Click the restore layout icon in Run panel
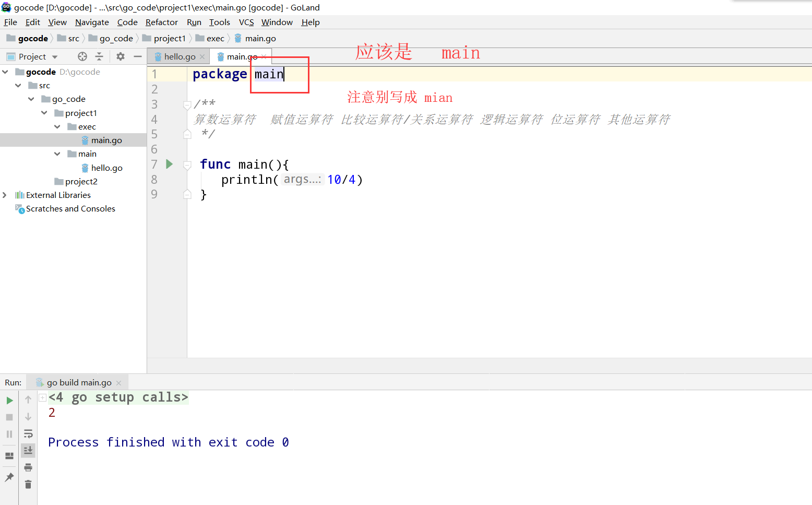Image resolution: width=812 pixels, height=505 pixels. [9, 456]
